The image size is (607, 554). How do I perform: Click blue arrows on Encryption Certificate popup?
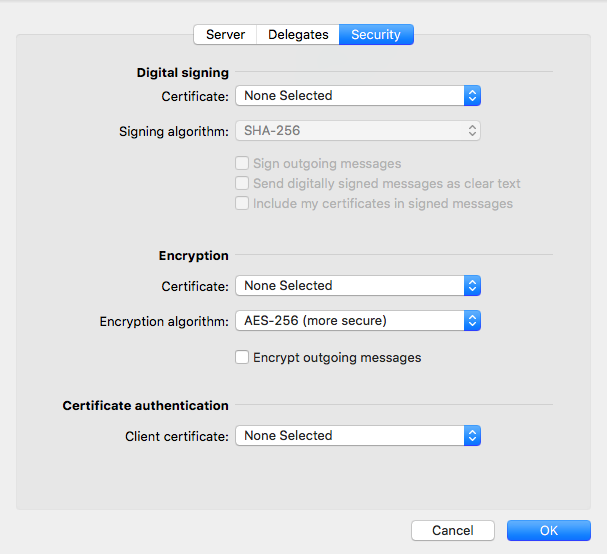tap(472, 286)
